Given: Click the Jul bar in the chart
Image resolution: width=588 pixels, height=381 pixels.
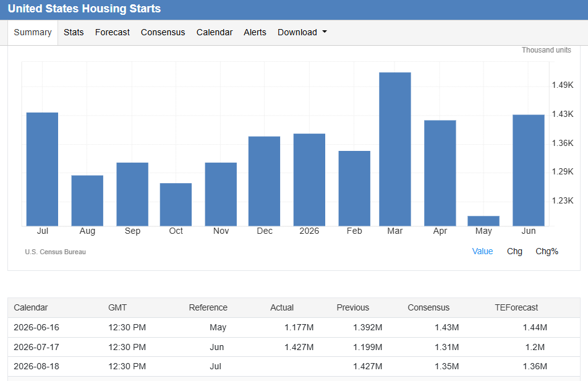Looking at the screenshot, I should pyautogui.click(x=43, y=169).
